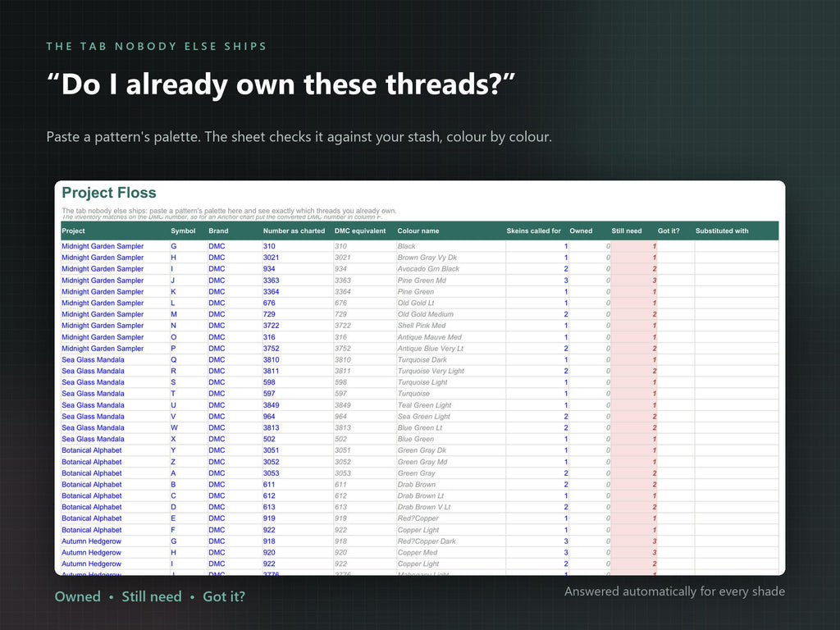840x630 pixels.
Task: Click the 'Green Gray Dk' cell
Action: point(422,450)
